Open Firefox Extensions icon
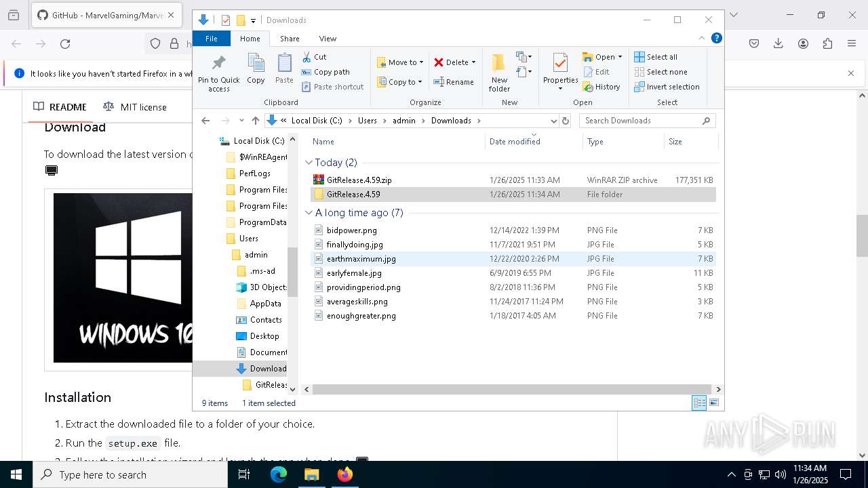Image resolution: width=868 pixels, height=488 pixels. 827,43
